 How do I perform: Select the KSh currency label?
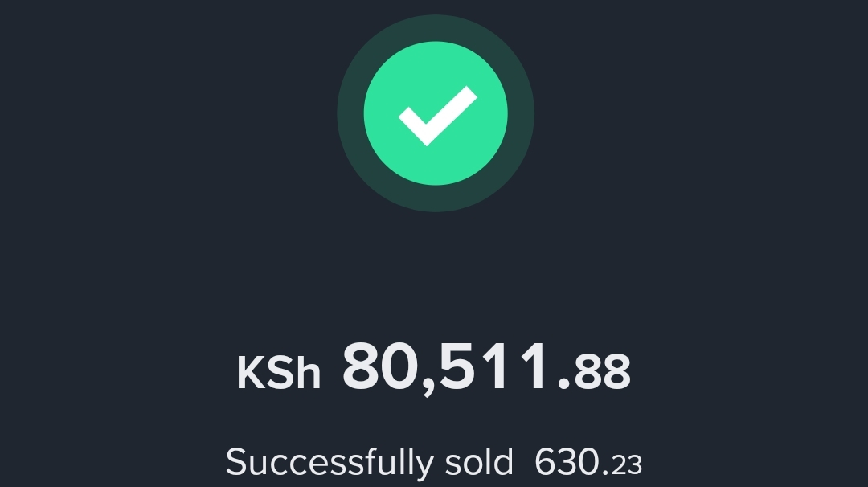278,373
